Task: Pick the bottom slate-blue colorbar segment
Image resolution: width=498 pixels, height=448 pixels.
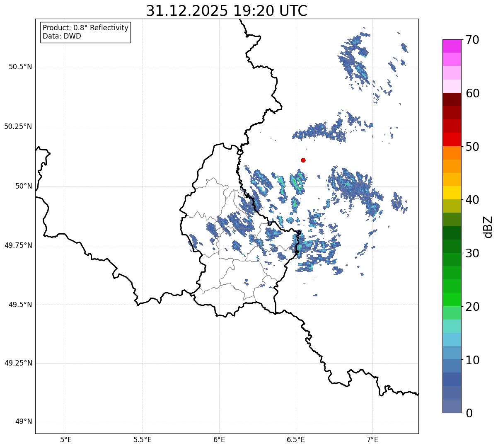Action: (x=452, y=406)
